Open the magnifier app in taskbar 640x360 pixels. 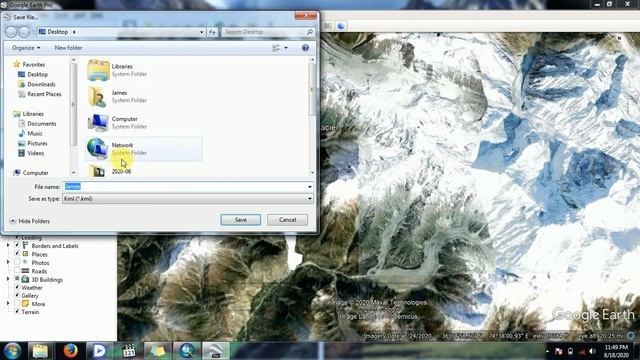tap(187, 351)
